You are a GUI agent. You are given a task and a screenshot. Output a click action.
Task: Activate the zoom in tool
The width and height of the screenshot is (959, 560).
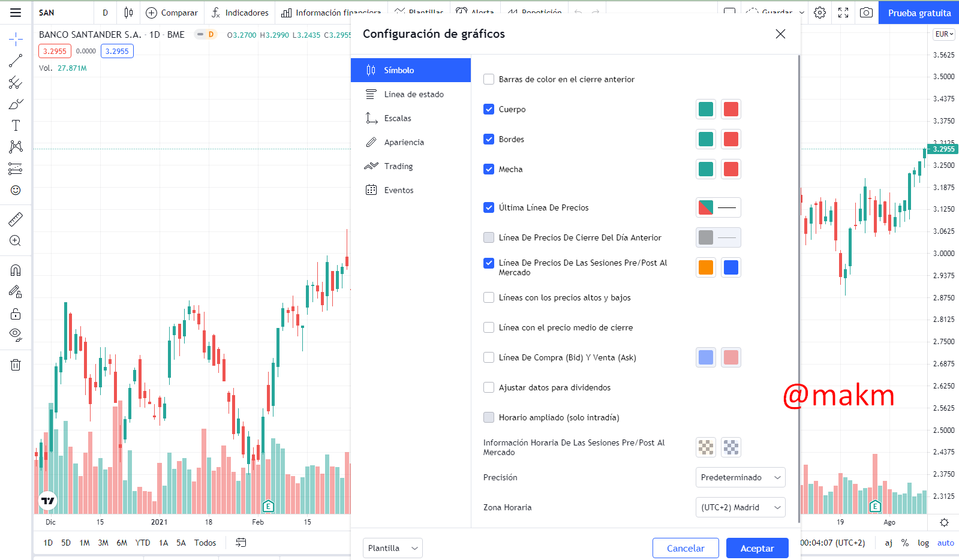[16, 240]
